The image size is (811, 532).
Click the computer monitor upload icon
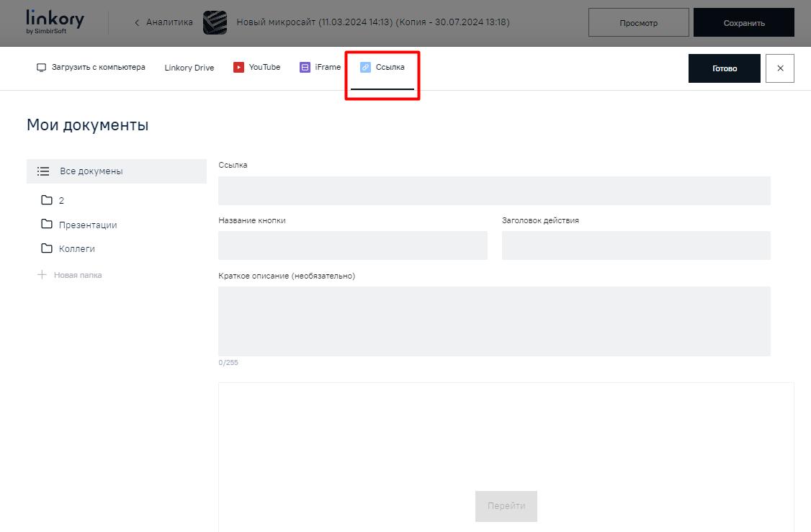pyautogui.click(x=41, y=68)
